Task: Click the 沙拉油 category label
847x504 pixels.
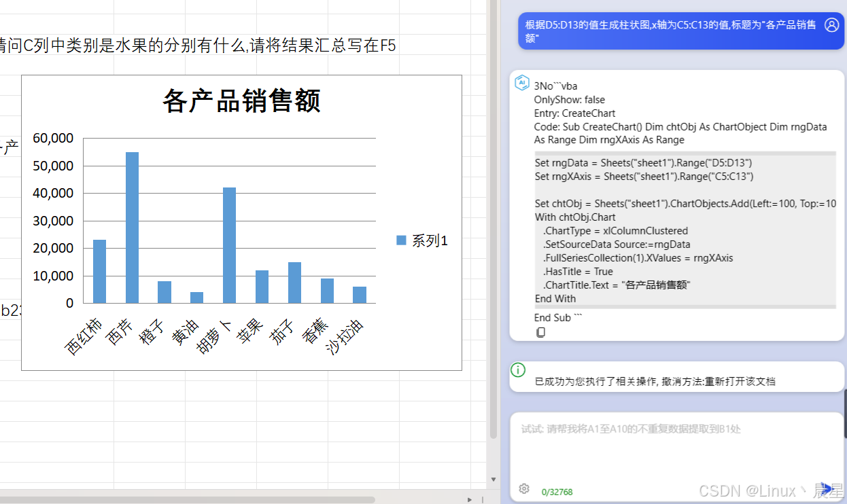Action: coord(345,337)
